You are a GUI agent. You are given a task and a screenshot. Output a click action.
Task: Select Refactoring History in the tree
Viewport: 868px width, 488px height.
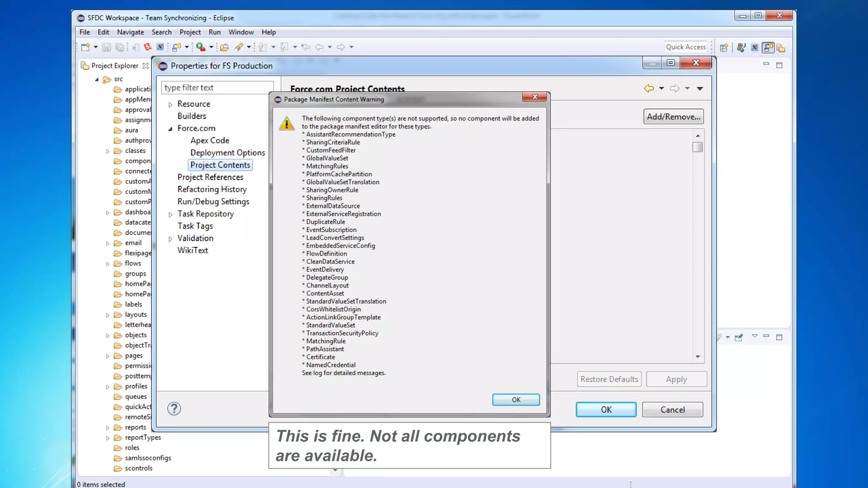tap(212, 190)
